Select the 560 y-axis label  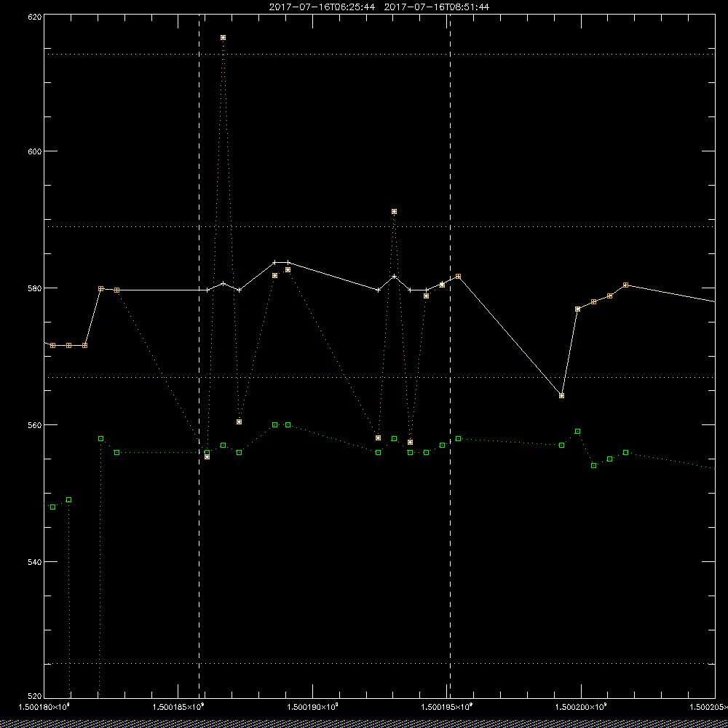click(x=35, y=425)
